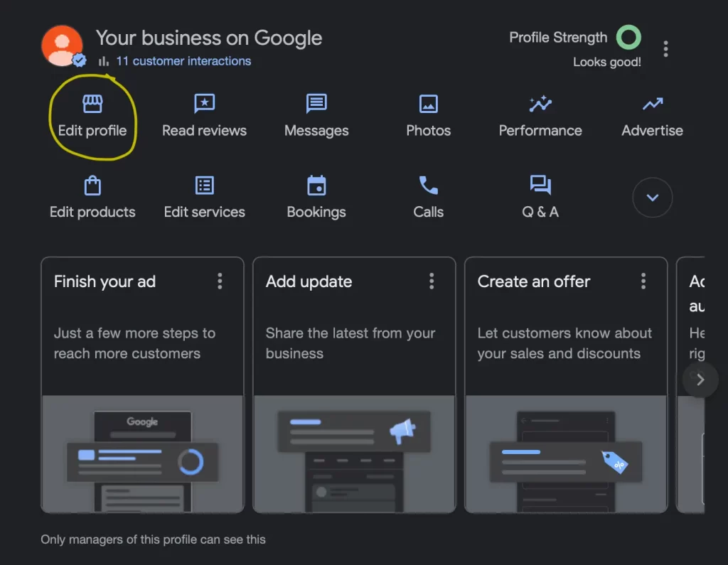Click the Calls label

428,212
